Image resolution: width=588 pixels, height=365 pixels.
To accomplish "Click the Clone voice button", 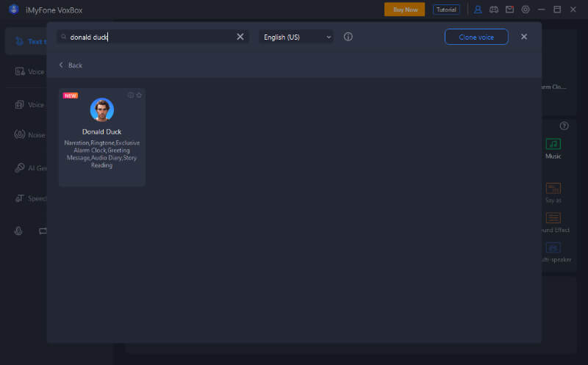I will tap(476, 37).
